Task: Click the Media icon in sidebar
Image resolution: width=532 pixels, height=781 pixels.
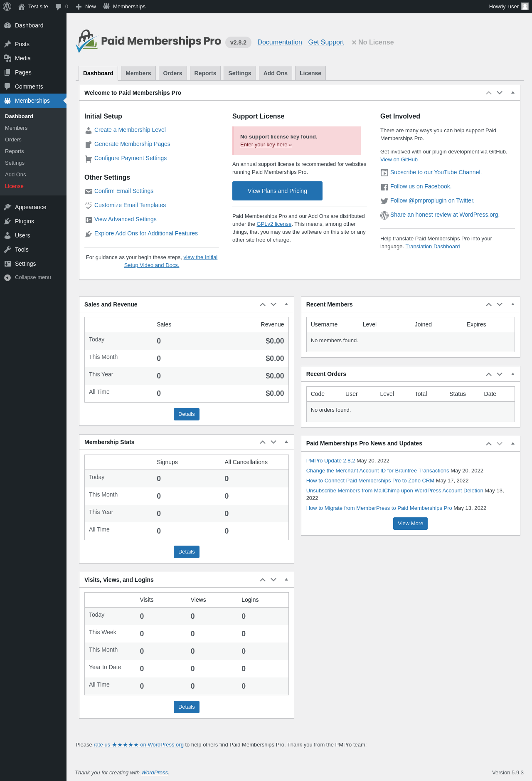Action: pos(7,58)
